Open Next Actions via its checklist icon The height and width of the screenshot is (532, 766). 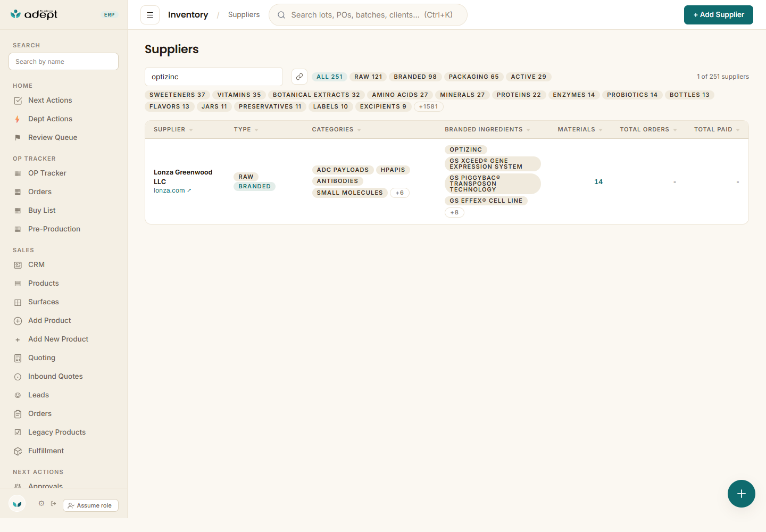(18, 101)
